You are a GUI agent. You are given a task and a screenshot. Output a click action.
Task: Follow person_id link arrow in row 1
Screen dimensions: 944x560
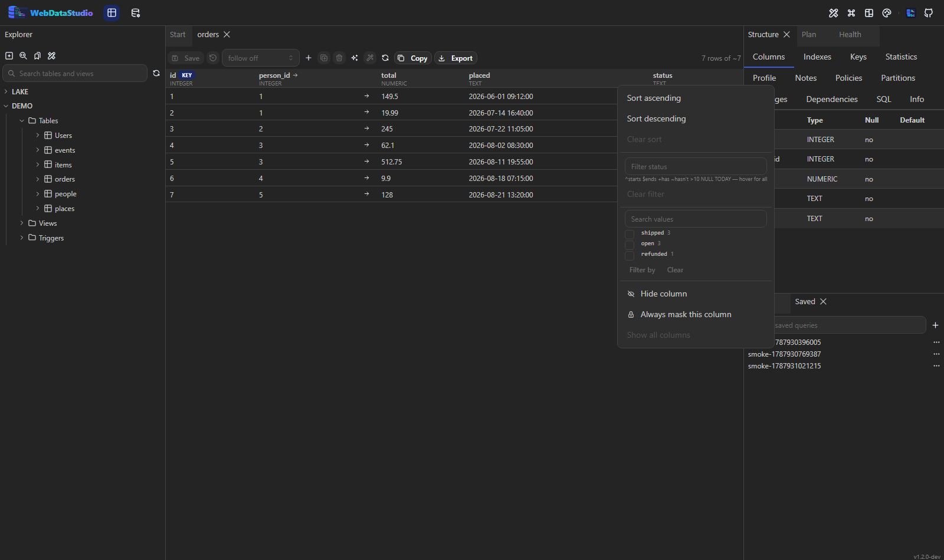[x=366, y=96]
